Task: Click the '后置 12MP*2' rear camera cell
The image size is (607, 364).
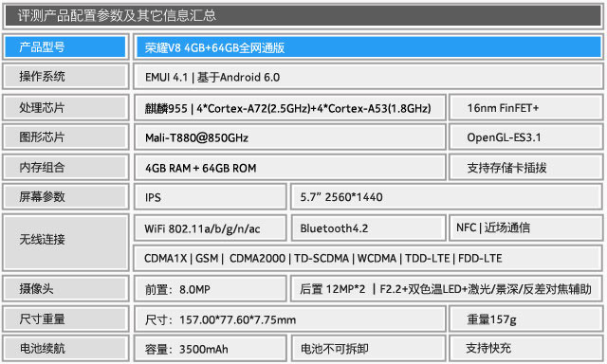Action: click(x=447, y=288)
